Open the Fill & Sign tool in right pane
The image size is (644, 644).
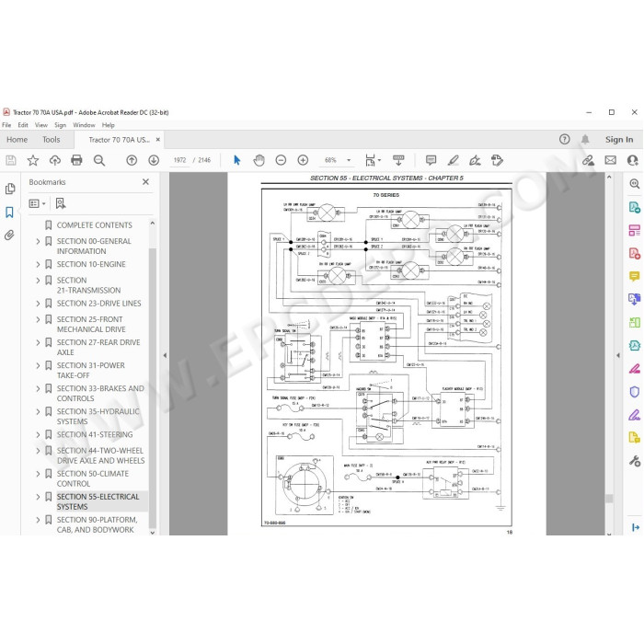click(634, 415)
